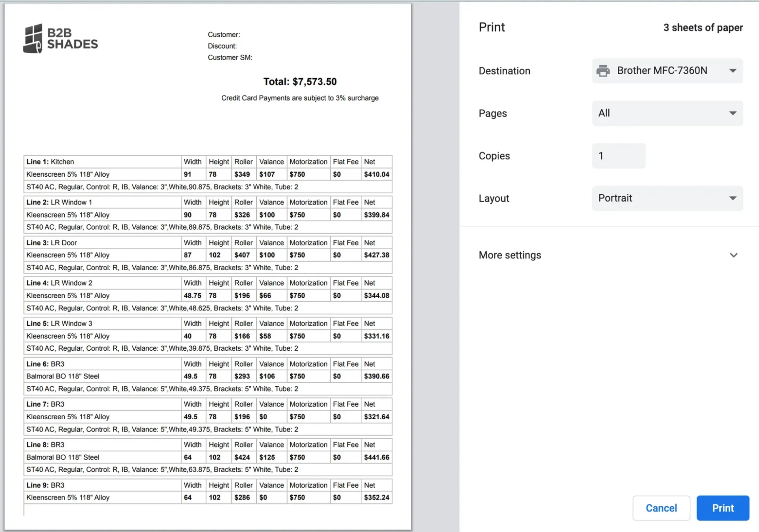Viewport: 759px width, 532px height.
Task: Click the 3 sheets of paper text
Action: pyautogui.click(x=703, y=28)
